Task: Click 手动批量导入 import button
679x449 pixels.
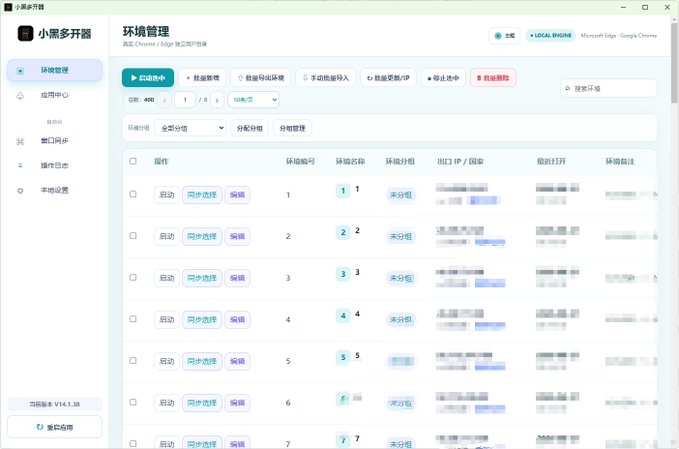Action: [x=326, y=78]
